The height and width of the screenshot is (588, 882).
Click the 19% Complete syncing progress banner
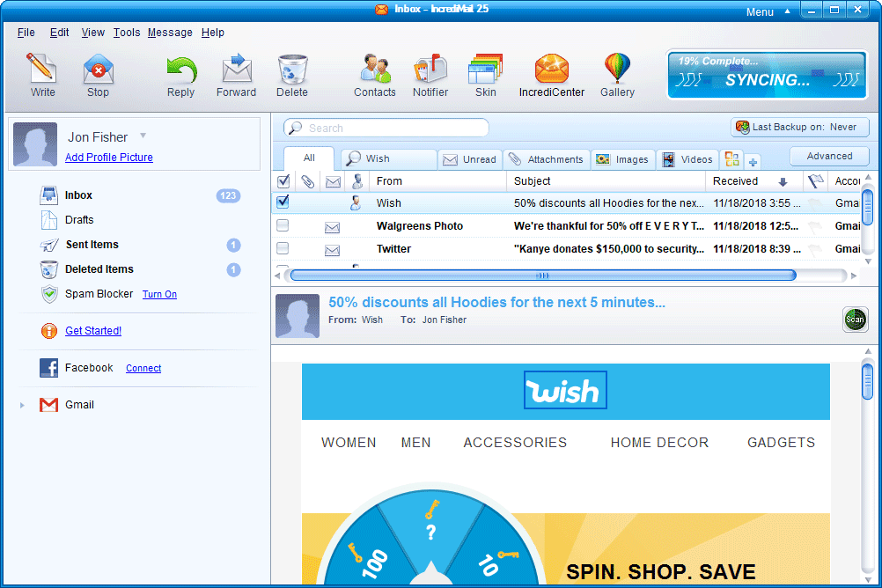pos(767,74)
